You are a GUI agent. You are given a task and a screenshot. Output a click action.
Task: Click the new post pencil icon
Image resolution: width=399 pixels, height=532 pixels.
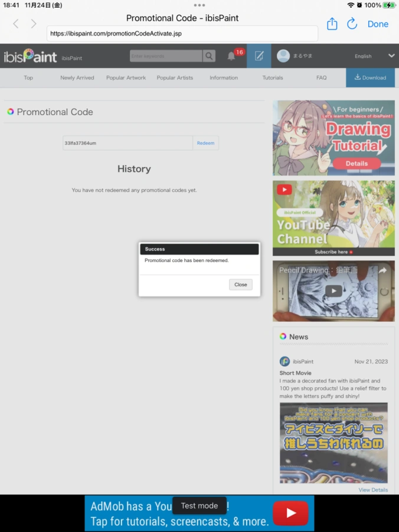[259, 56]
